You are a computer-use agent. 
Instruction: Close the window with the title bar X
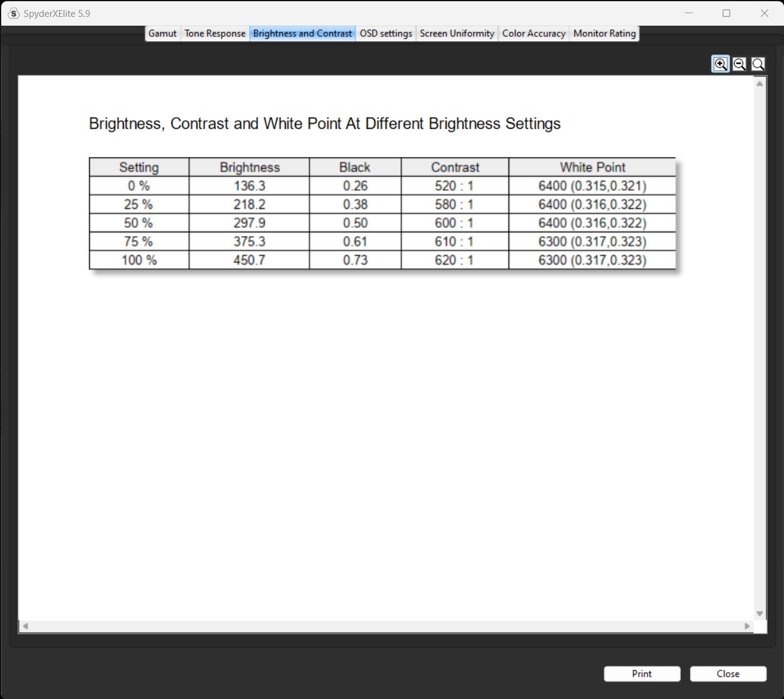(x=764, y=13)
